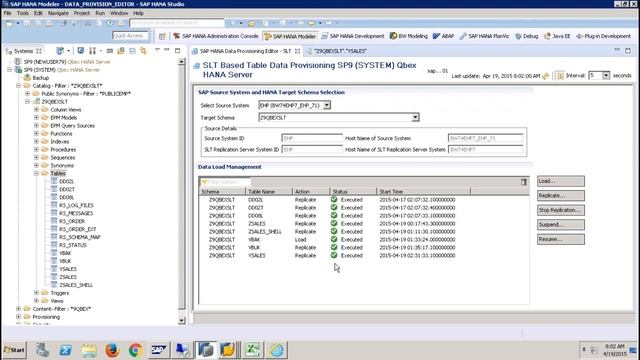Open PowerShell from the taskbar
Viewport: 640px width, 360px height.
point(65,350)
